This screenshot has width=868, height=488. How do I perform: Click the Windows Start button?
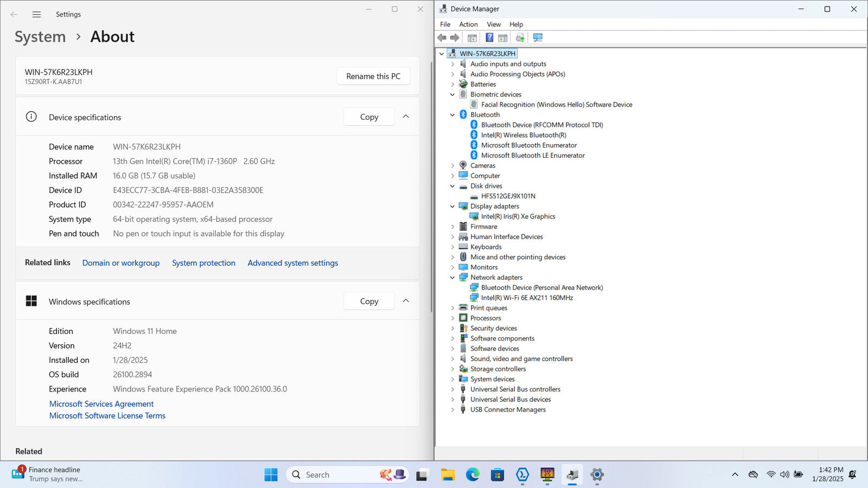click(271, 474)
